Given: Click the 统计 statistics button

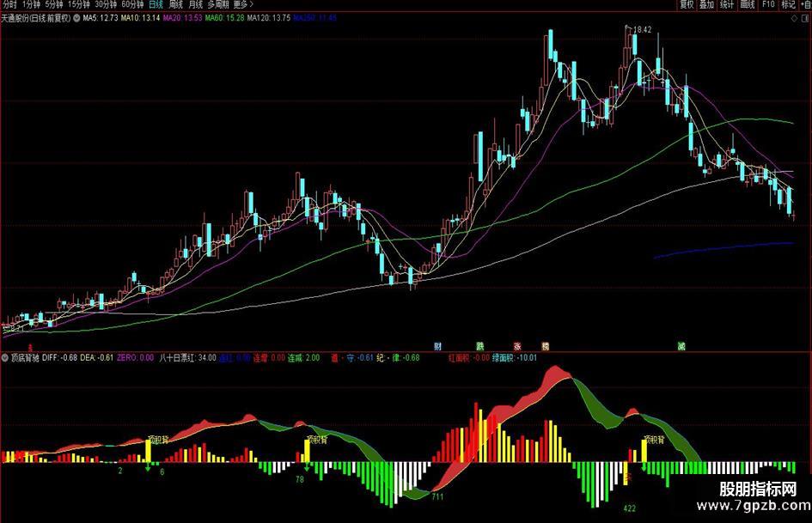Looking at the screenshot, I should 727,4.
